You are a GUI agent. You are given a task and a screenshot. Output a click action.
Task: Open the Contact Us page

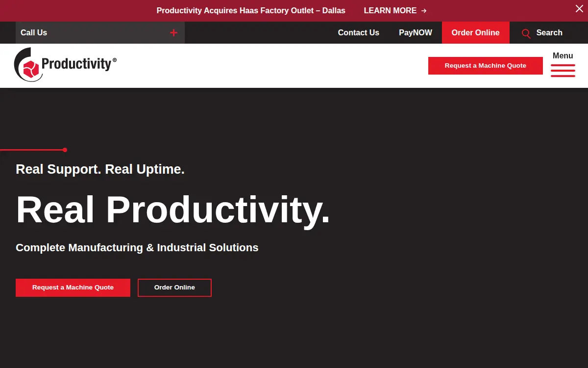coord(359,32)
